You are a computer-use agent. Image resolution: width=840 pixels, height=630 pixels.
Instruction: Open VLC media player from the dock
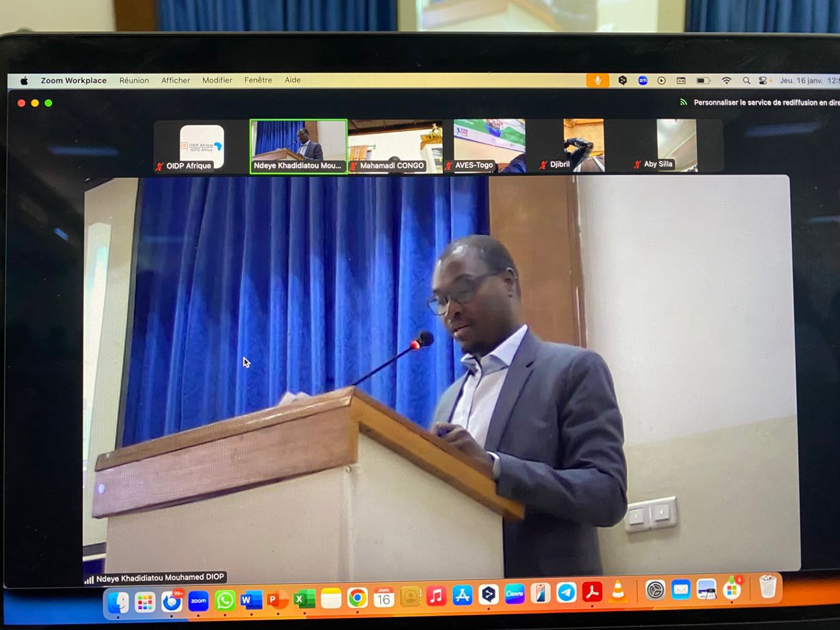coord(618,592)
